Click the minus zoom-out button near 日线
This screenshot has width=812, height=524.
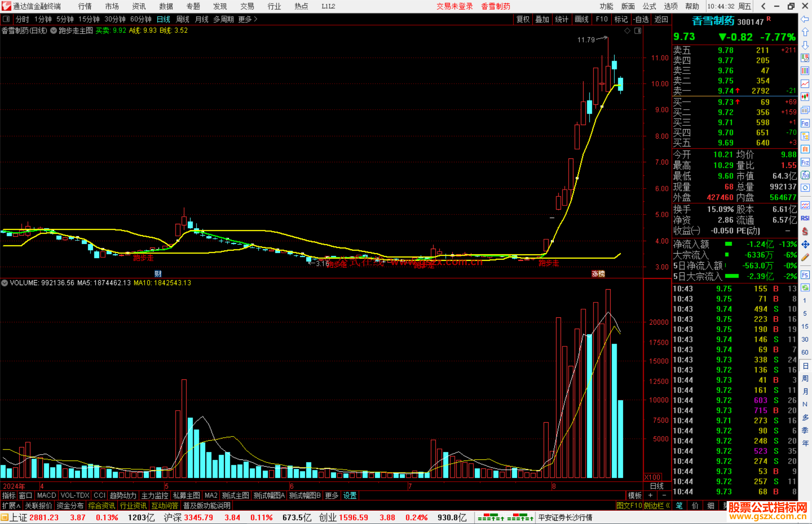coord(664,495)
